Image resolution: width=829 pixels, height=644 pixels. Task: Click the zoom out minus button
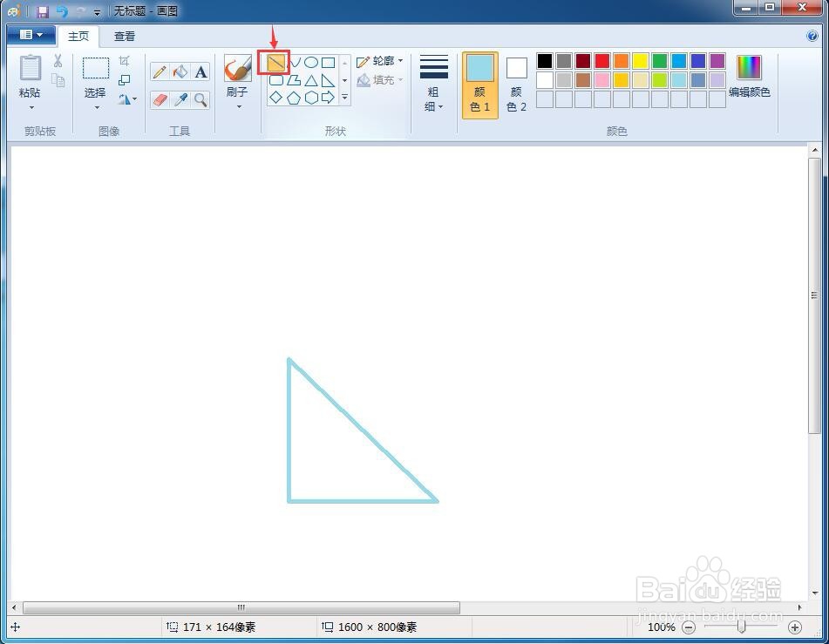(689, 627)
